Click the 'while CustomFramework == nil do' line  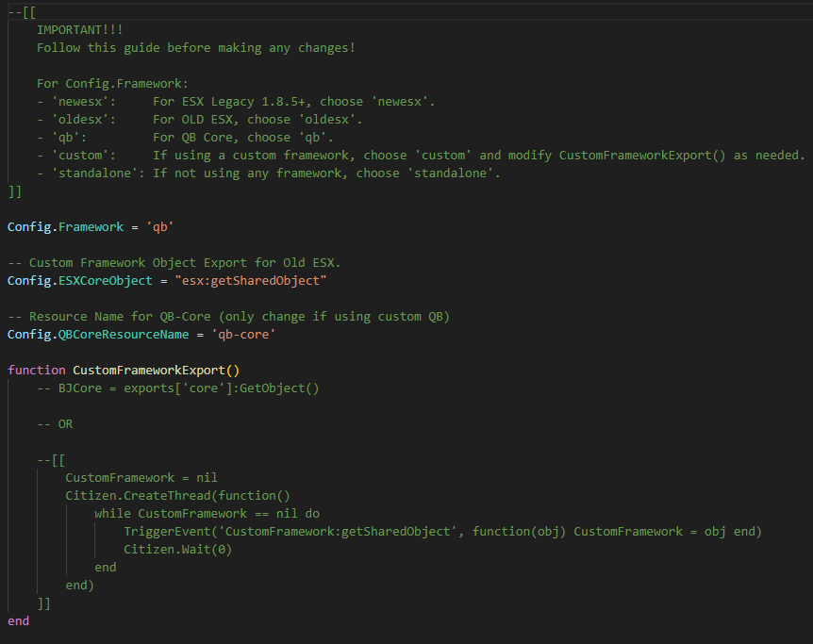point(207,514)
